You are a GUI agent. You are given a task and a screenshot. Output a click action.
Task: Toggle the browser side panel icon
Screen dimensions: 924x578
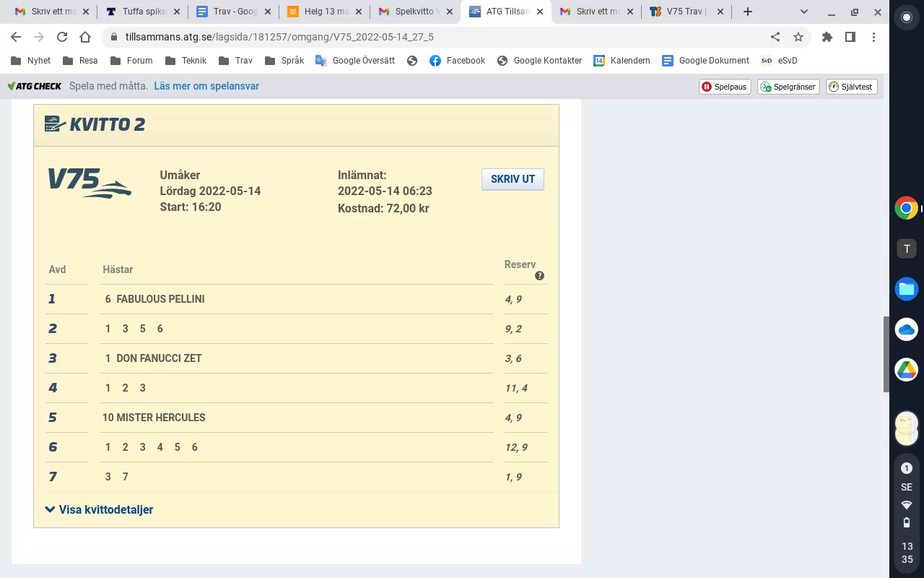(x=850, y=37)
